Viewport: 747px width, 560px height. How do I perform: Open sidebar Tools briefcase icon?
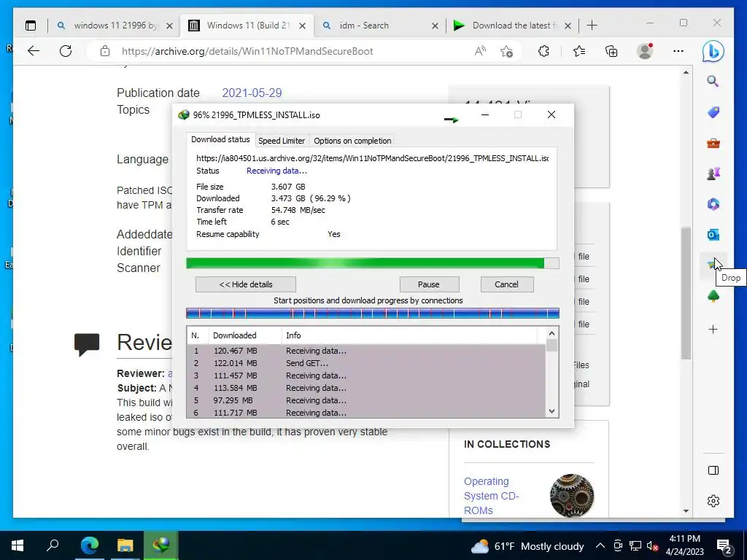(x=713, y=143)
